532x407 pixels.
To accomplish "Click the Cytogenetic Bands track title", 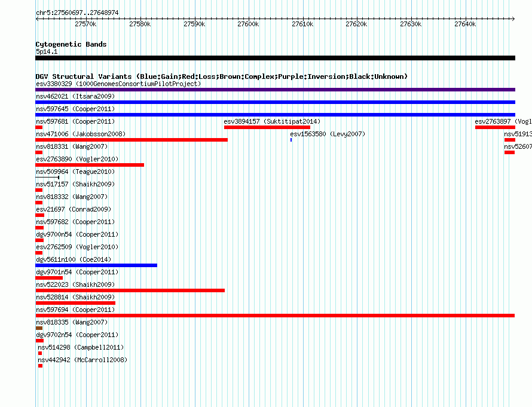I will tap(71, 44).
